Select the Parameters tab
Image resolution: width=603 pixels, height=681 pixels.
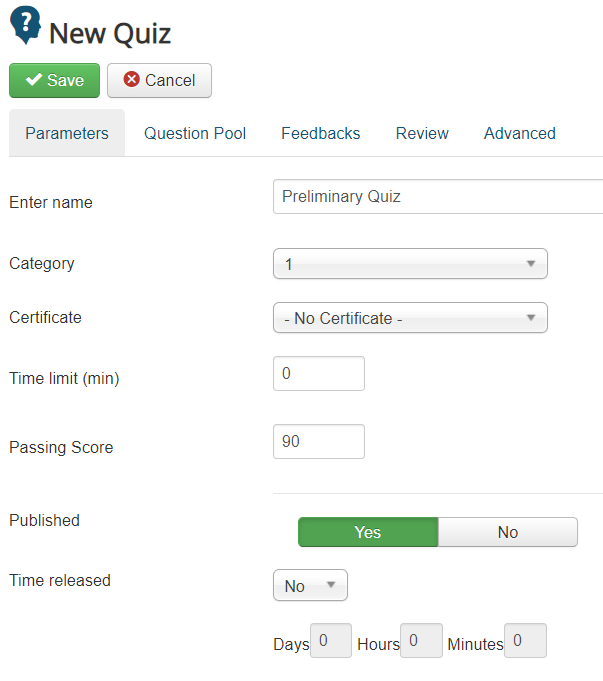click(x=67, y=133)
